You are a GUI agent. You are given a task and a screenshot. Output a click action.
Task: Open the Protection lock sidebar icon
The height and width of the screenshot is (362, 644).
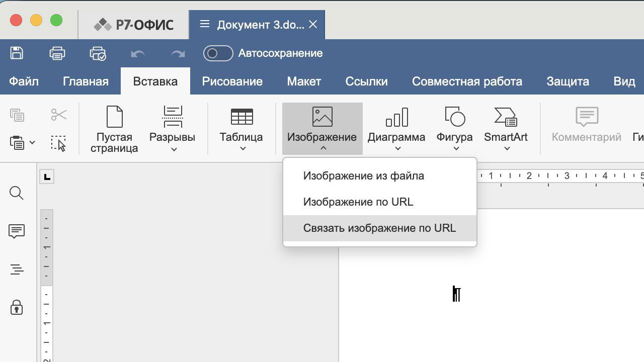(17, 308)
